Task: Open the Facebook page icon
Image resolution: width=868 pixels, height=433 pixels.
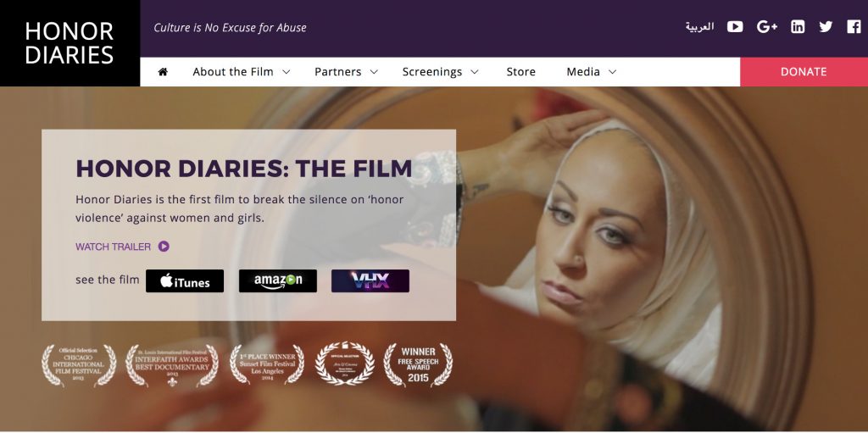Action: coord(854,26)
